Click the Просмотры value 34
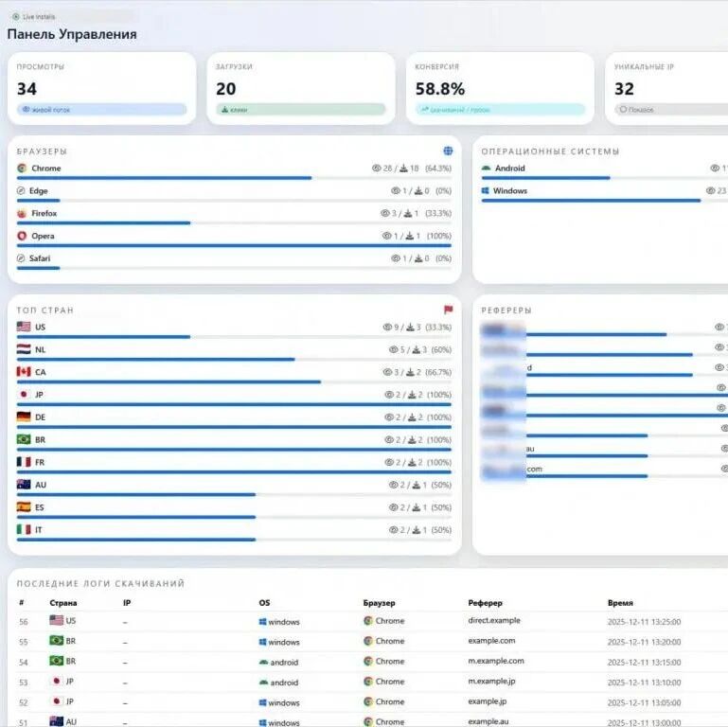 click(27, 89)
